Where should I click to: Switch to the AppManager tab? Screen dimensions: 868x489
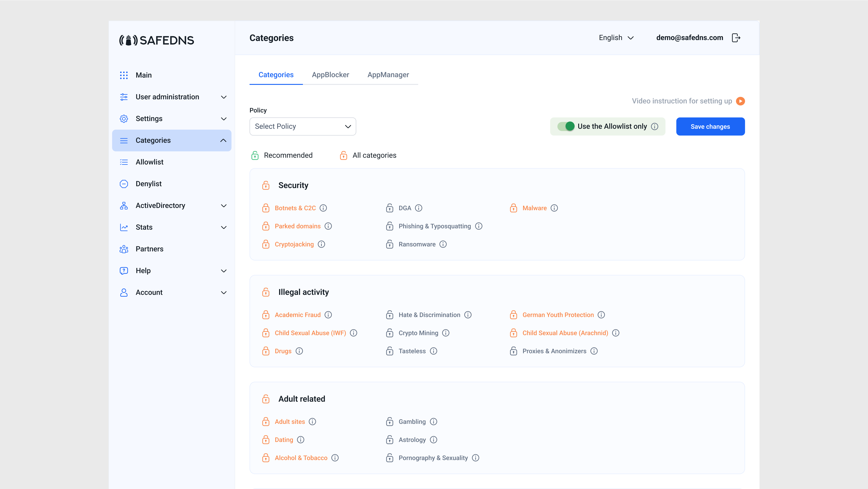(x=388, y=74)
